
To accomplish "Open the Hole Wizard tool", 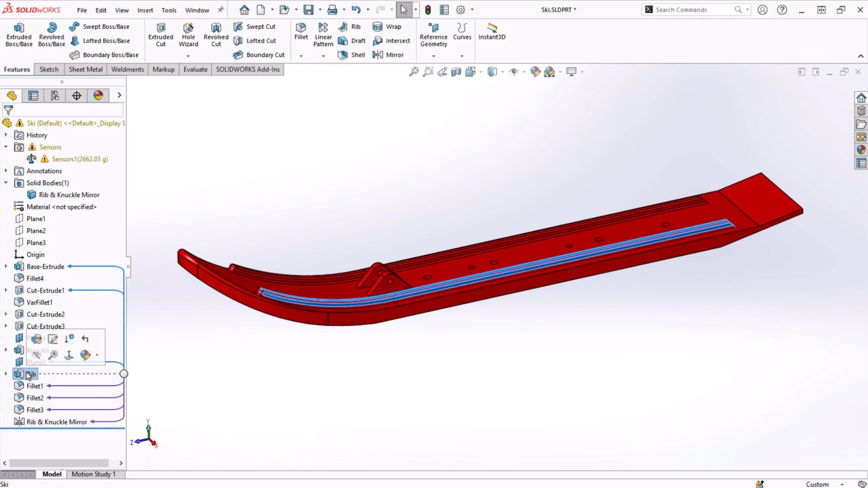I will click(x=188, y=35).
